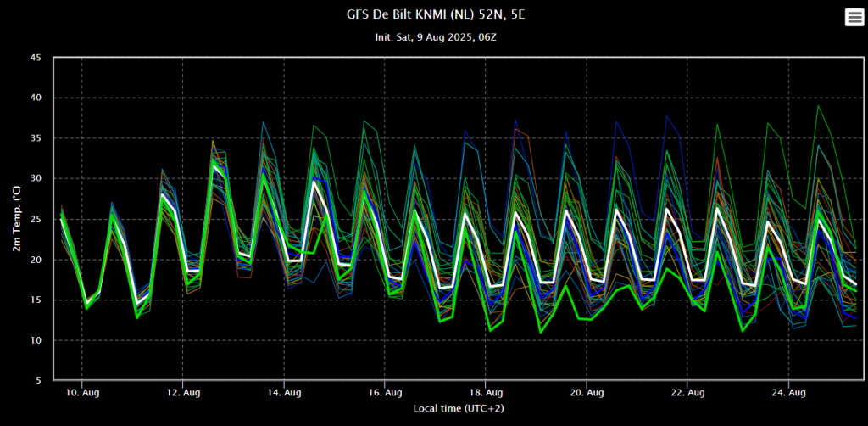868x426 pixels.
Task: Click the highest green peak near 39°C
Action: [818, 106]
